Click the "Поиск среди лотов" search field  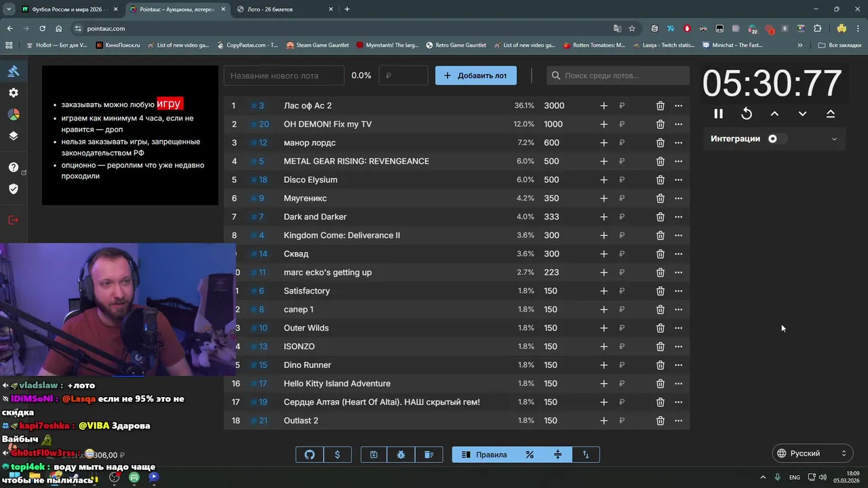[x=618, y=75]
